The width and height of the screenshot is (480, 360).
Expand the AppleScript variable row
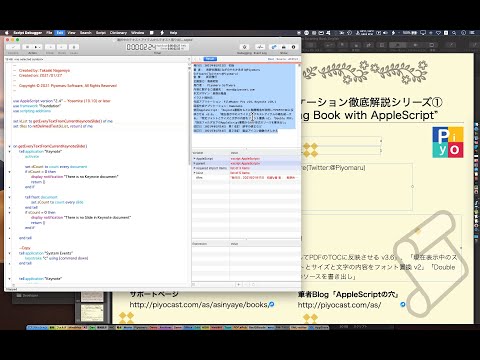tap(194, 159)
